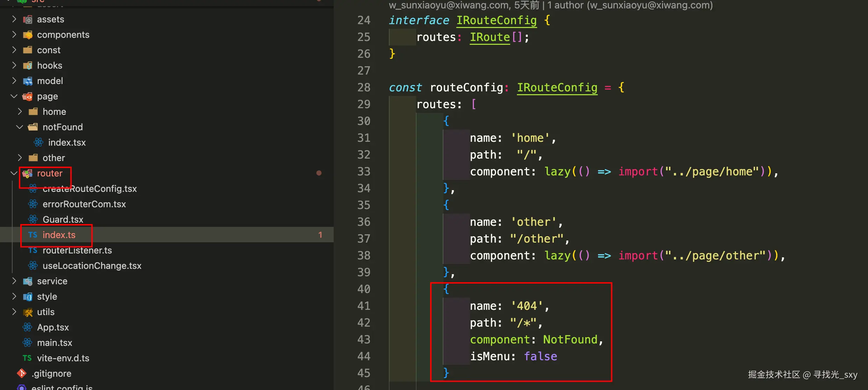Click the TS icon beside vite-env.d.ts
The width and height of the screenshot is (868, 390).
[27, 358]
